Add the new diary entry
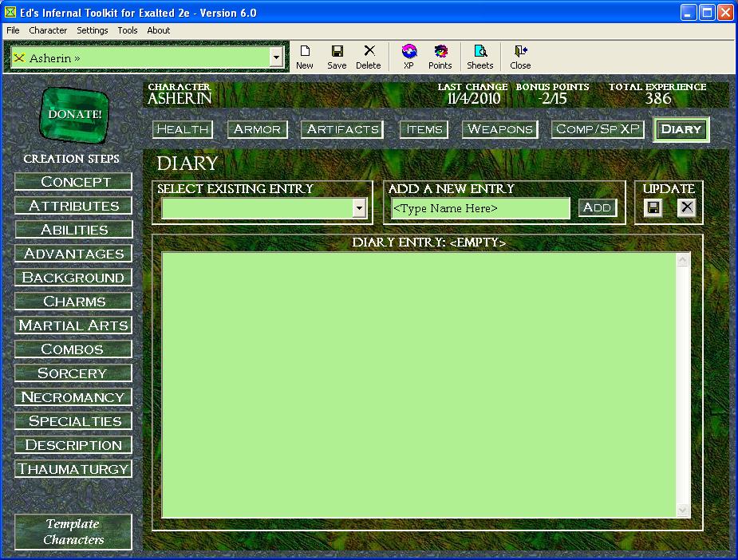Screen dimensions: 738x560 coord(598,207)
